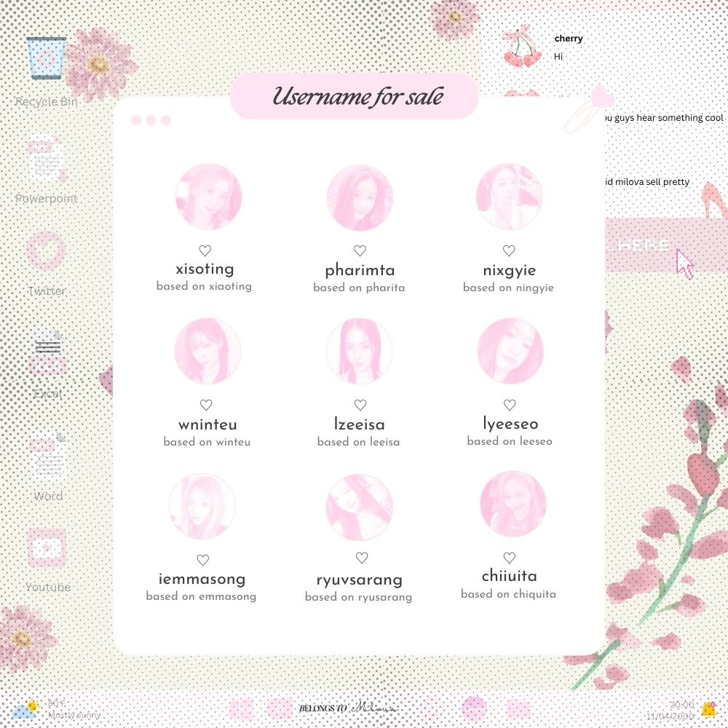Select the wninteu profile picture
Viewport: 728px width, 728px height.
pyautogui.click(x=207, y=351)
